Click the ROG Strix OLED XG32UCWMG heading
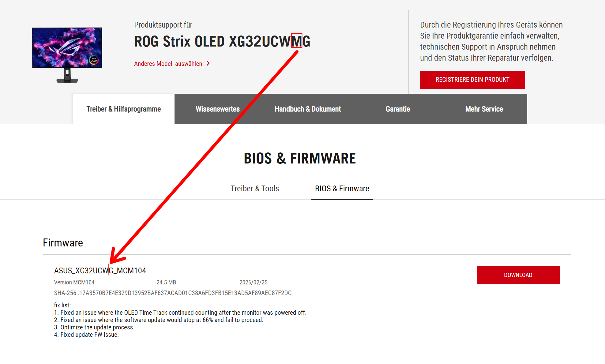605x364 pixels. point(222,41)
